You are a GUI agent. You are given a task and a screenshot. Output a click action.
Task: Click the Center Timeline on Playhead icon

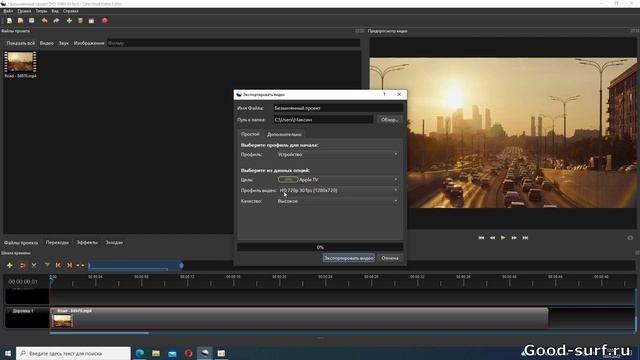[80, 265]
